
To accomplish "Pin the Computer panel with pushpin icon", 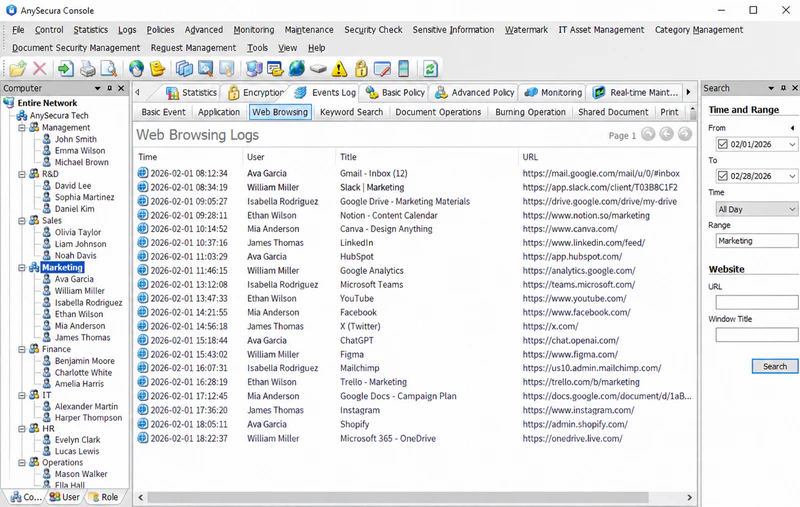I will pos(109,88).
